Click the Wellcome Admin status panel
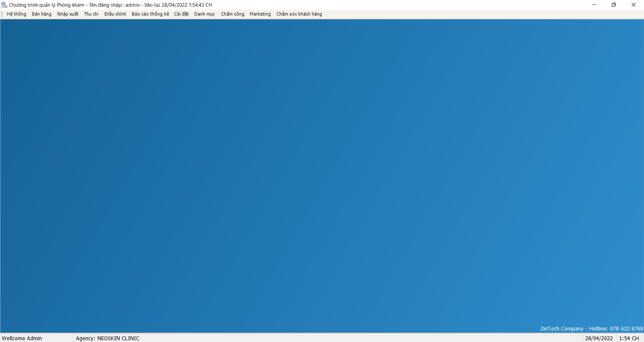644x342 pixels. pos(22,338)
